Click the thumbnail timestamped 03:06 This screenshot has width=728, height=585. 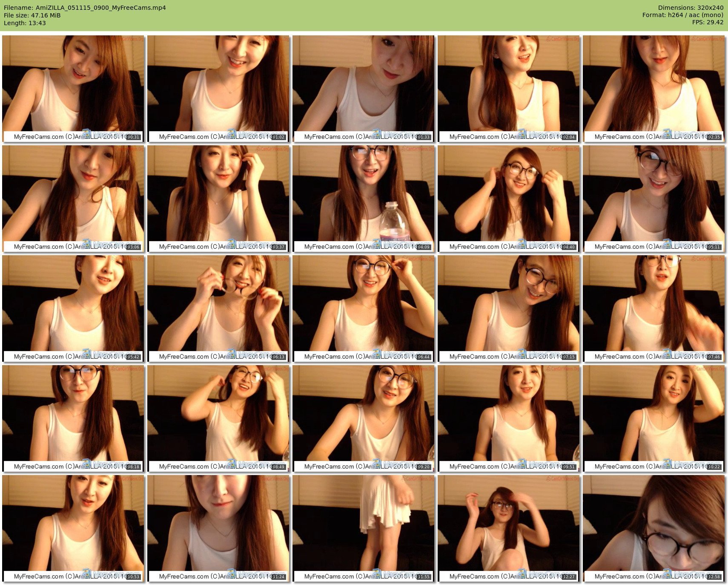click(73, 199)
